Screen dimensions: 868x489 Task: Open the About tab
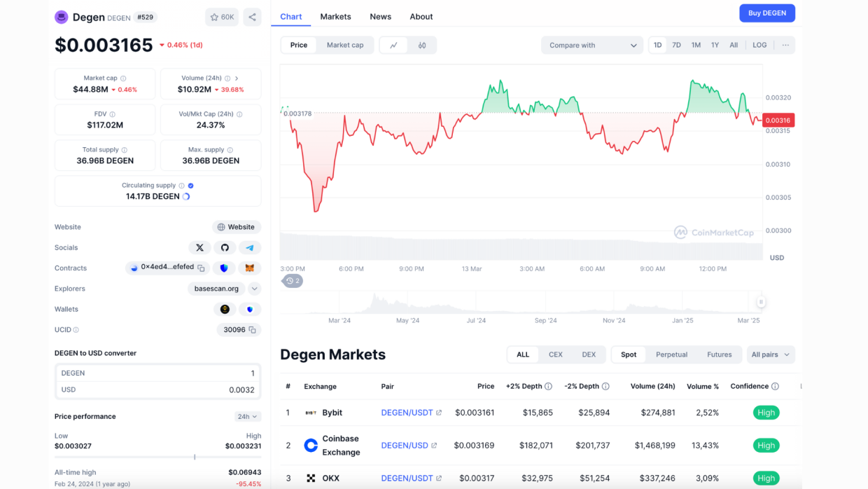point(421,17)
